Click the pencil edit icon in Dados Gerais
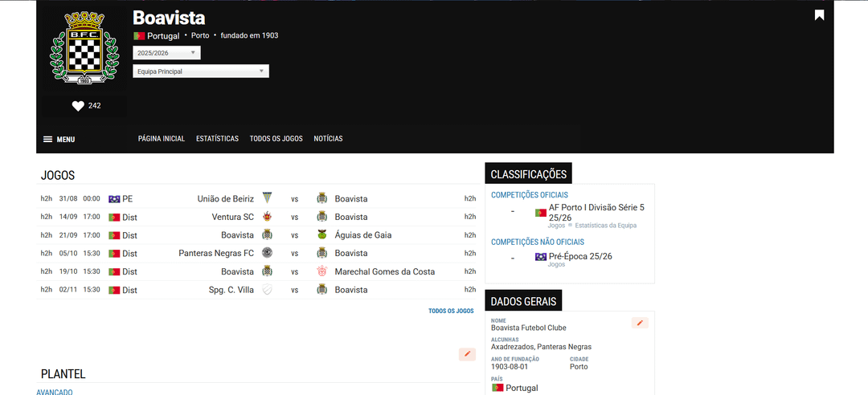The image size is (868, 395). [x=640, y=323]
